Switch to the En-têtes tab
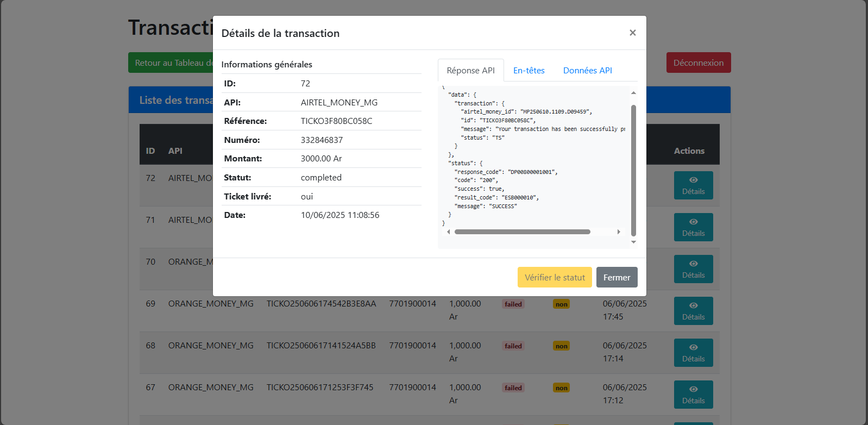The width and height of the screenshot is (868, 425). [x=529, y=71]
